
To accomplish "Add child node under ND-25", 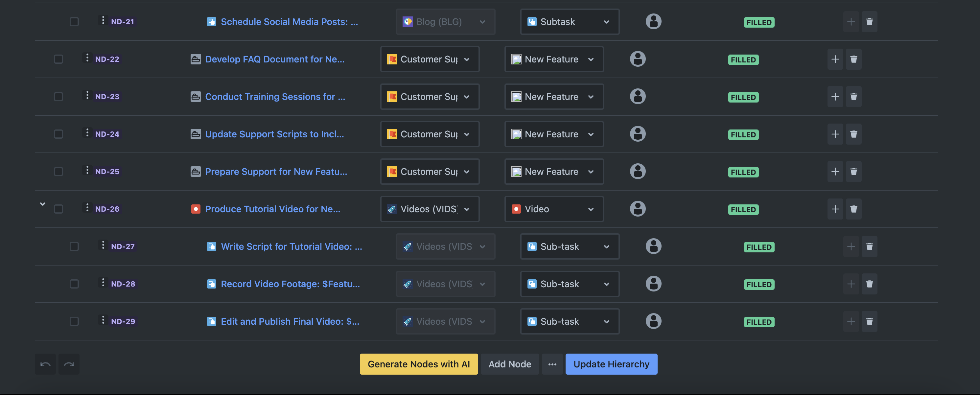I will click(x=835, y=172).
